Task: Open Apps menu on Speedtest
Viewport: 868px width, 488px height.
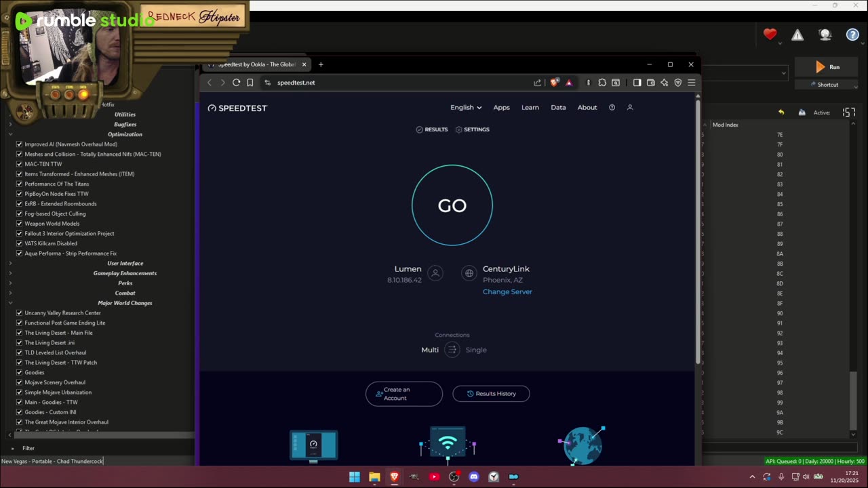Action: (501, 108)
